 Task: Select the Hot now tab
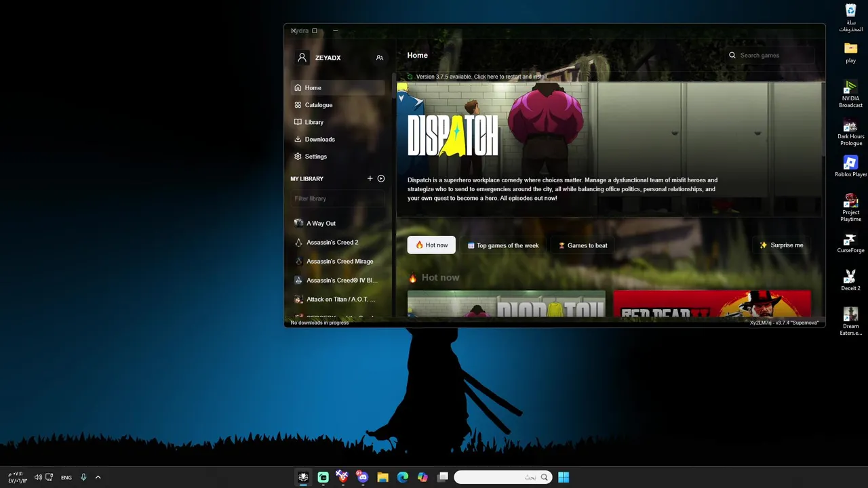[x=431, y=245]
